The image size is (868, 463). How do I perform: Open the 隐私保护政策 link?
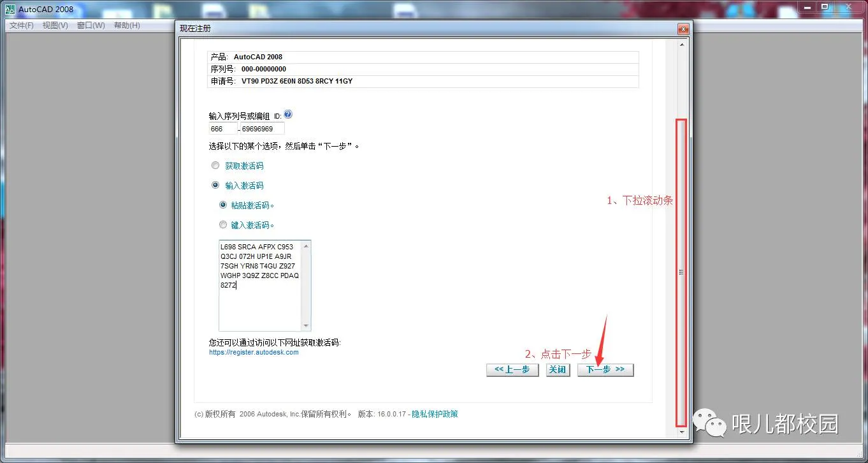coord(435,414)
